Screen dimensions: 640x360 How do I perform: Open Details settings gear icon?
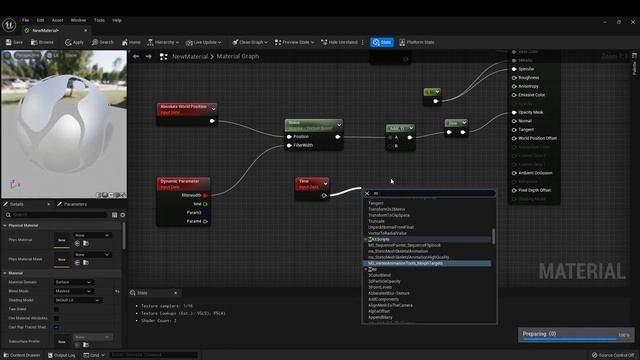pyautogui.click(x=122, y=215)
